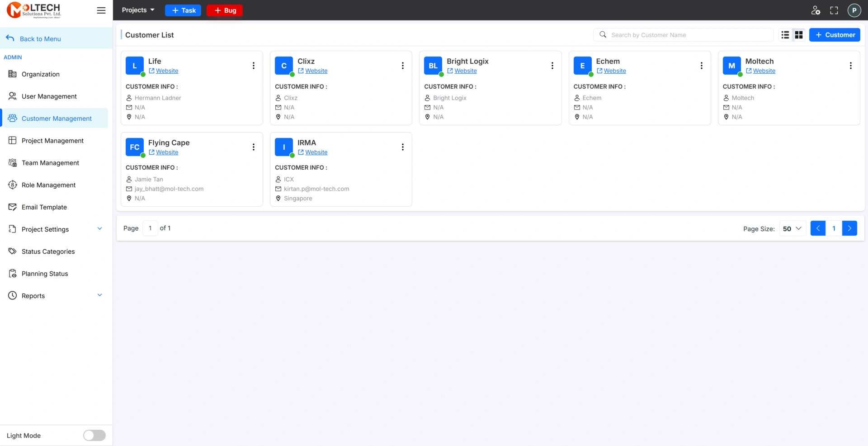
Task: Open the user settings gear icon in the top bar
Action: (x=816, y=10)
